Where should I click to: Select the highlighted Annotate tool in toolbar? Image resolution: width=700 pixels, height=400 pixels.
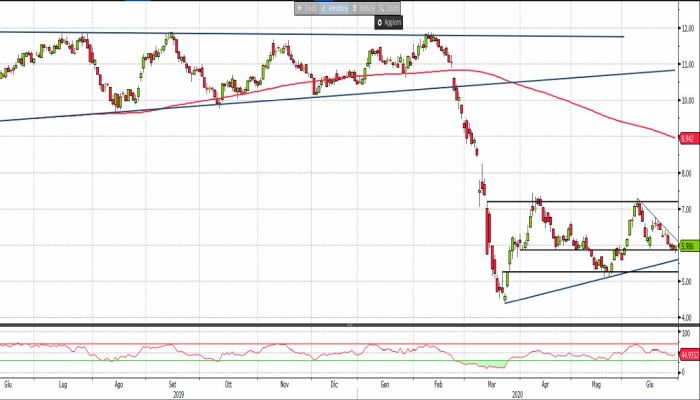(x=335, y=8)
